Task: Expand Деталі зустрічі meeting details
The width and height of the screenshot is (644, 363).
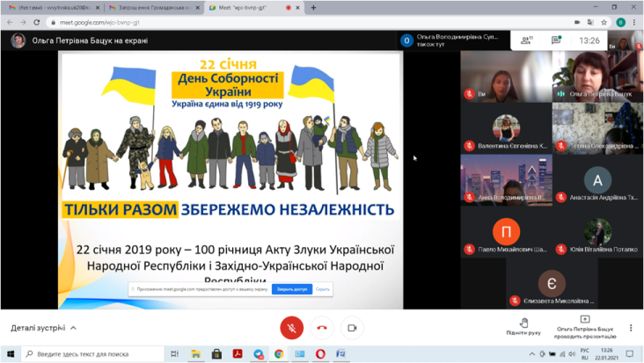Action: (43, 328)
